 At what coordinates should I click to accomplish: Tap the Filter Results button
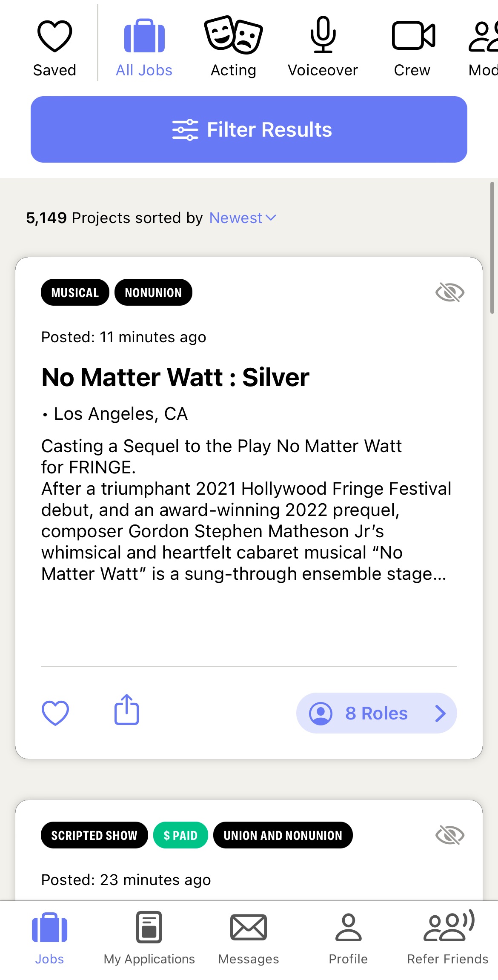(249, 129)
